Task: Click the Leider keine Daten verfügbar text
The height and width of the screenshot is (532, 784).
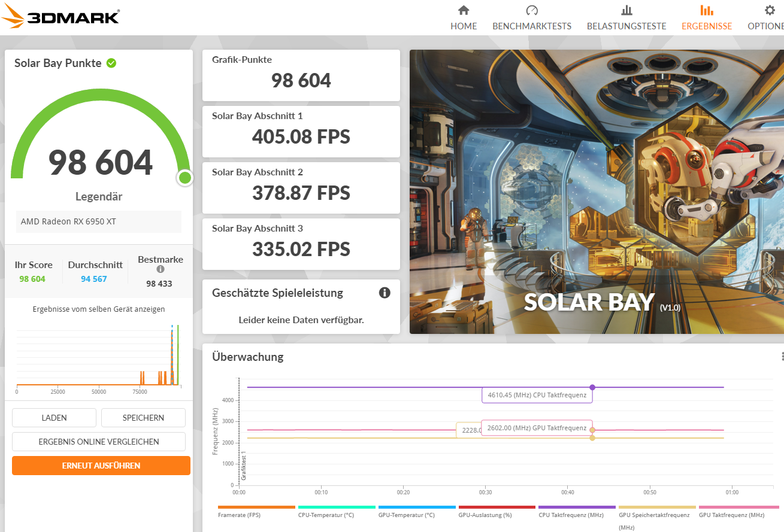Action: (x=301, y=320)
